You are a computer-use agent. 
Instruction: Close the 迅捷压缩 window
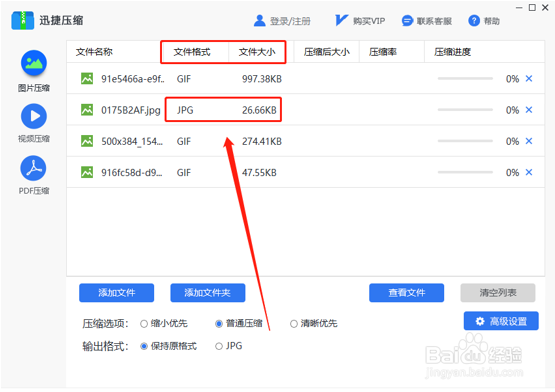[x=545, y=7]
